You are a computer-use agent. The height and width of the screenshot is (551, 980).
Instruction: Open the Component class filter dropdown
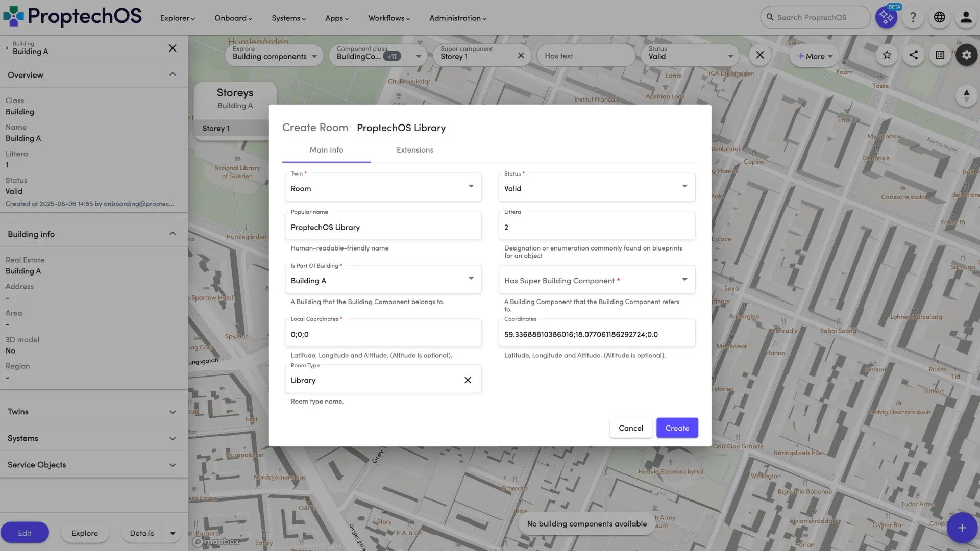[378, 55]
